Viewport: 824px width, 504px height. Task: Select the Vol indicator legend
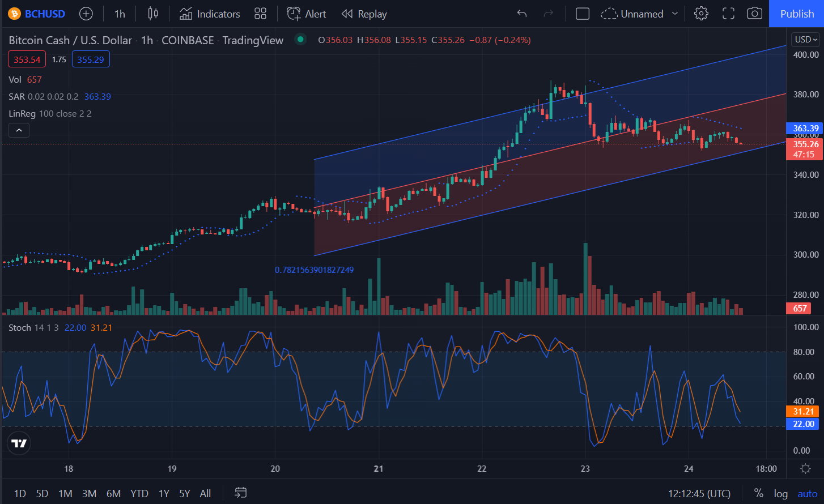click(25, 80)
